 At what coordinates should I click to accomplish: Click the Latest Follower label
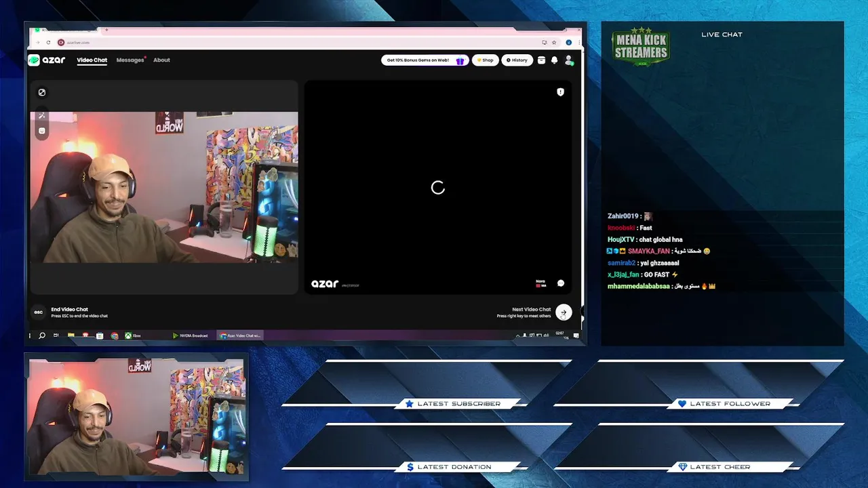(730, 404)
